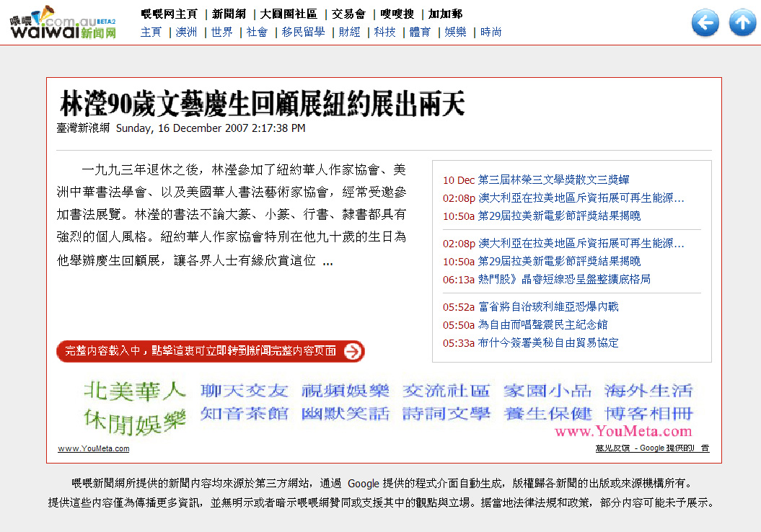
Task: Click the waiwai 新闻网 logo
Action: click(63, 23)
